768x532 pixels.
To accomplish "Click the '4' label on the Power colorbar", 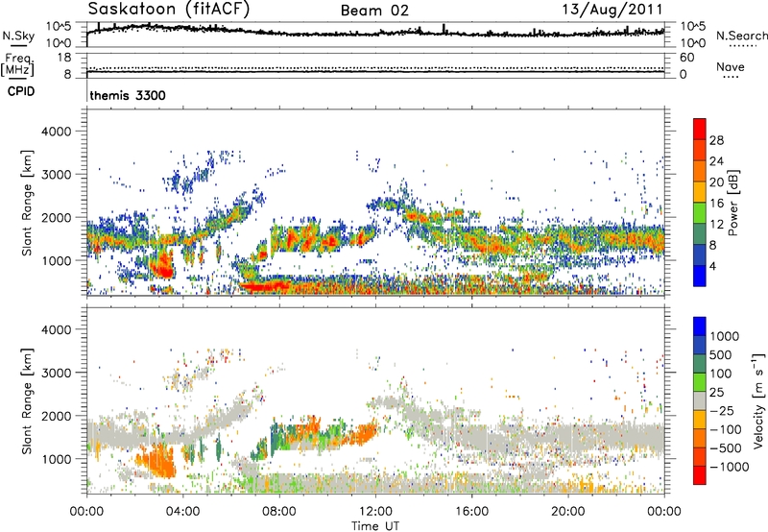I will click(x=713, y=266).
